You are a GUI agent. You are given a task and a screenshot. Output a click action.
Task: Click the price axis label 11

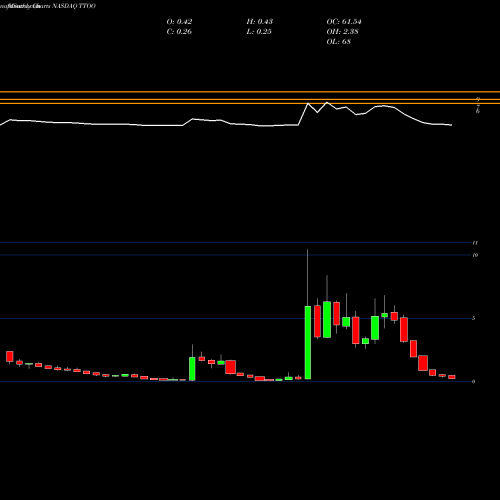pyautogui.click(x=475, y=243)
